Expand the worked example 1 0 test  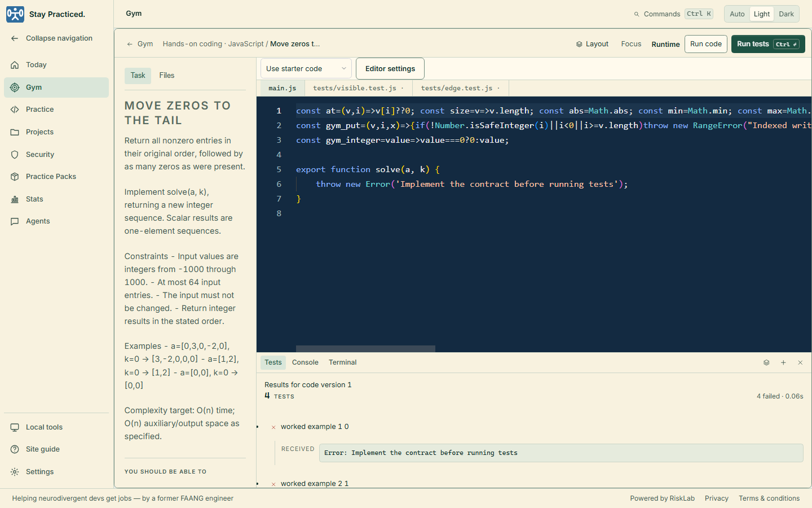(x=315, y=427)
